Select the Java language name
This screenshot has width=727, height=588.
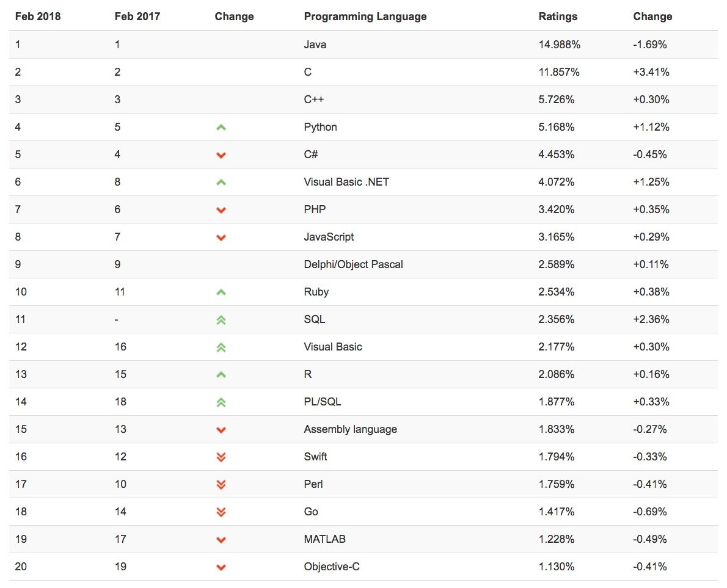coord(315,45)
